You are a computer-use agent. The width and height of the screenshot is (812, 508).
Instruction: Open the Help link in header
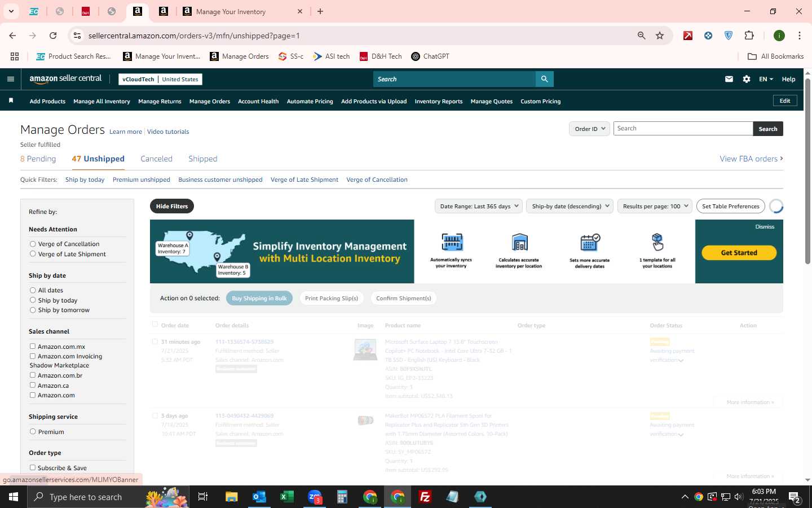coord(788,79)
